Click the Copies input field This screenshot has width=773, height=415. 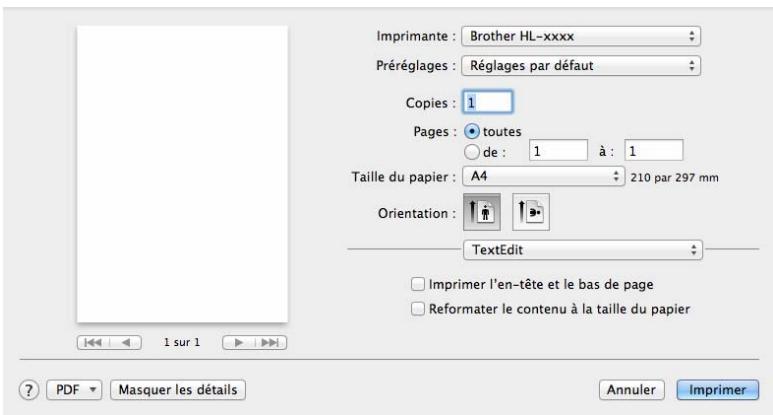(488, 103)
